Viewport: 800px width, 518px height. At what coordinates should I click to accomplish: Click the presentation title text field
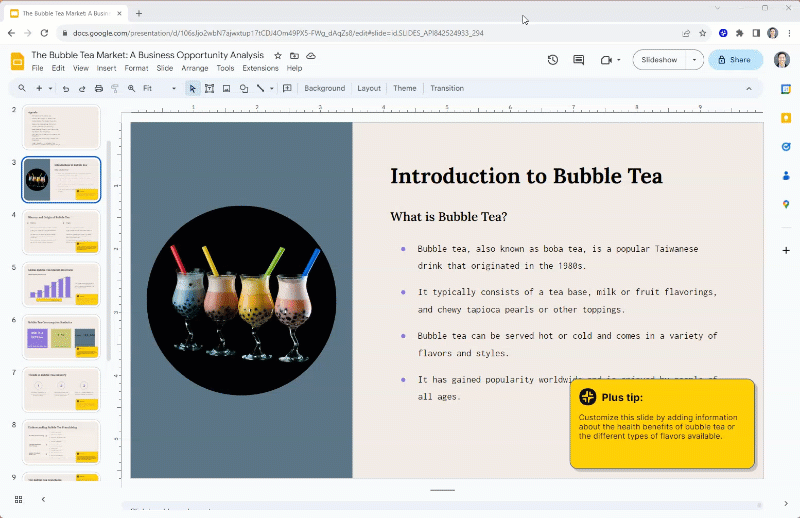[148, 55]
